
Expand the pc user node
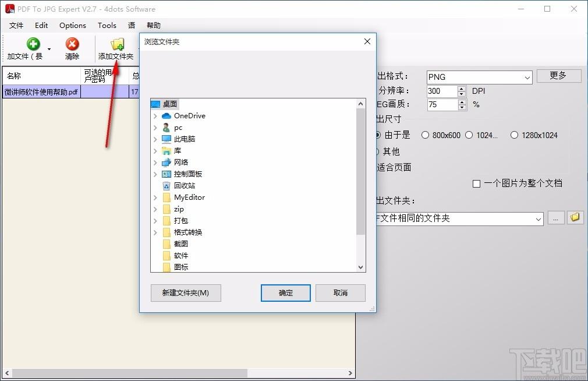point(155,128)
